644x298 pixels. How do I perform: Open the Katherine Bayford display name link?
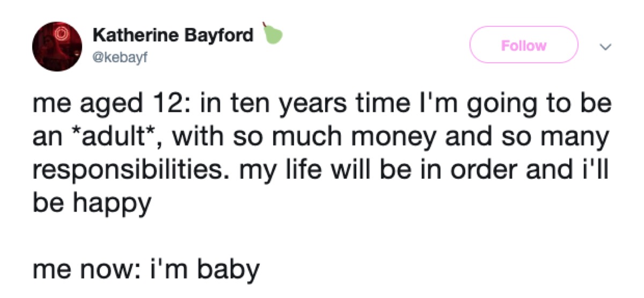click(x=173, y=36)
